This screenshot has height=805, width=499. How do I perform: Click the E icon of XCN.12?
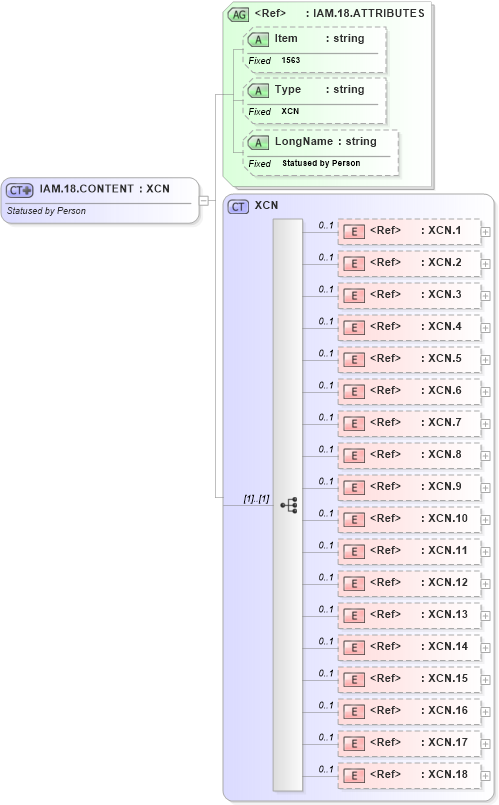coord(354,584)
